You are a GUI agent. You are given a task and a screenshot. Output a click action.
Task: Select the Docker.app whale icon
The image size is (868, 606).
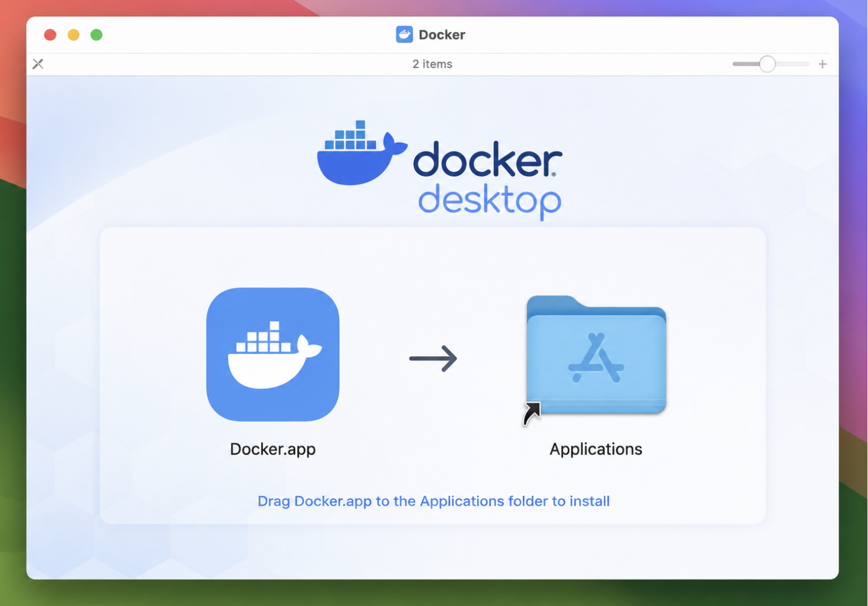pyautogui.click(x=273, y=354)
